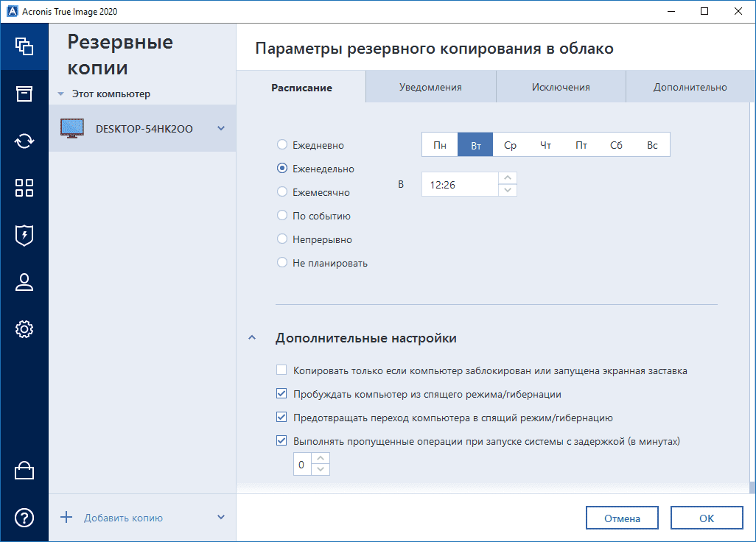Image resolution: width=756 pixels, height=542 pixels.
Task: Select Сб in weekday selector
Action: pyautogui.click(x=617, y=145)
